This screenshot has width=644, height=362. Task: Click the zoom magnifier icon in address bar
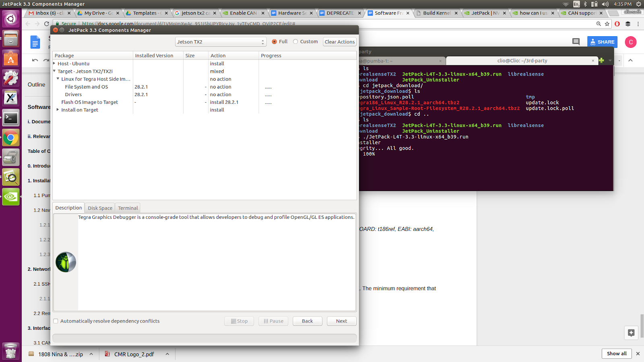599,24
